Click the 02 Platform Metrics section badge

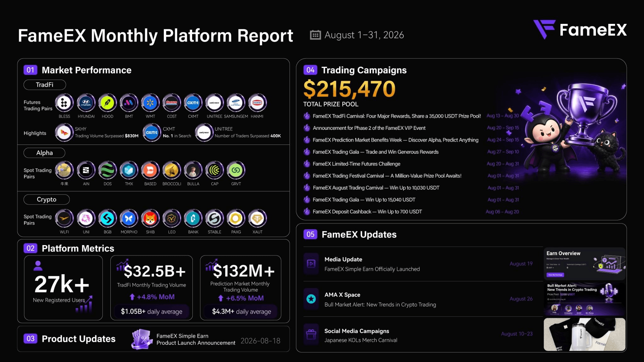pos(31,248)
